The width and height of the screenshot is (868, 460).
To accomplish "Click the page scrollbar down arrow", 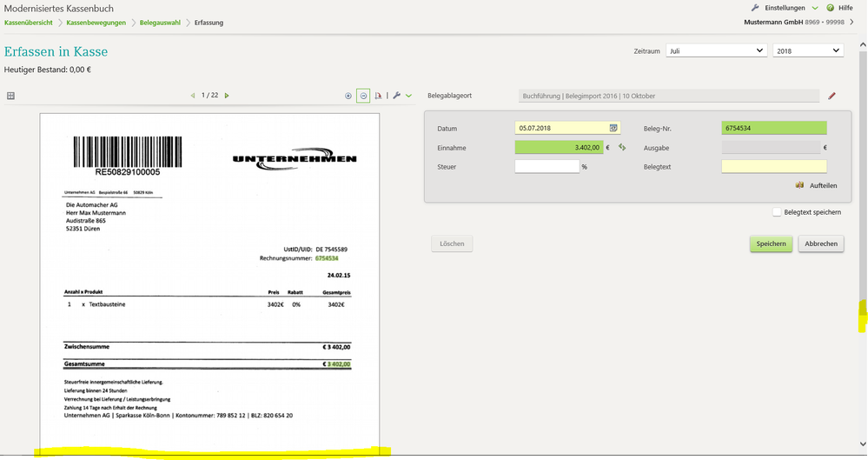I will click(x=863, y=444).
